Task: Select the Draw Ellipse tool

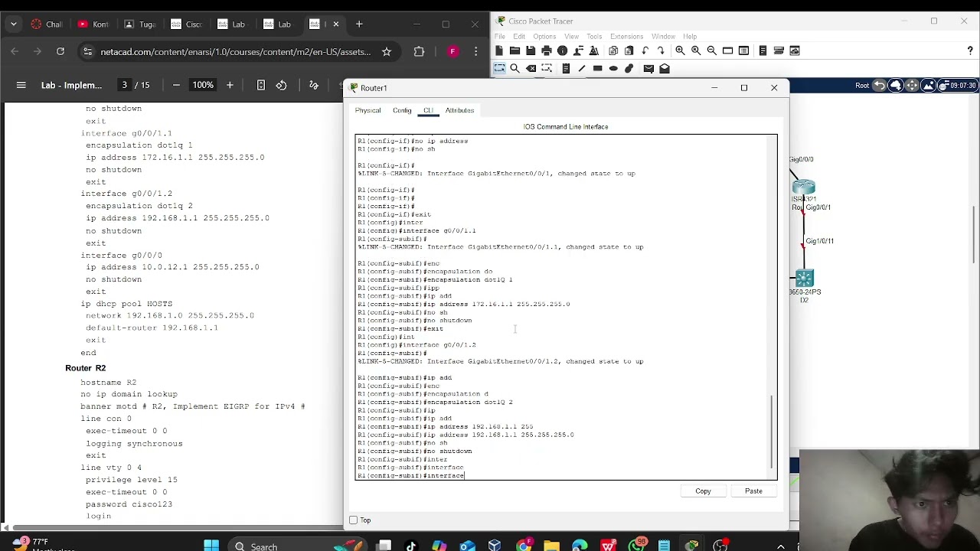Action: tap(613, 68)
